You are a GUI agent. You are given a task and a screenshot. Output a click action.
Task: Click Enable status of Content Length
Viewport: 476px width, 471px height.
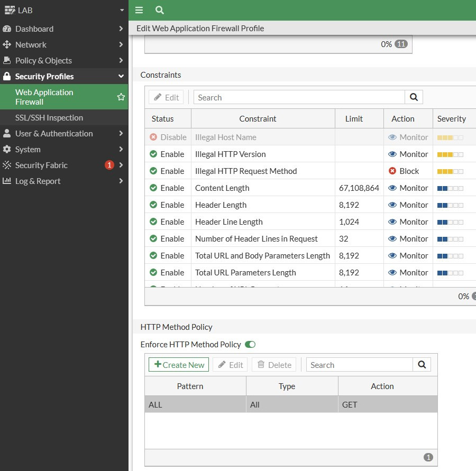click(167, 188)
